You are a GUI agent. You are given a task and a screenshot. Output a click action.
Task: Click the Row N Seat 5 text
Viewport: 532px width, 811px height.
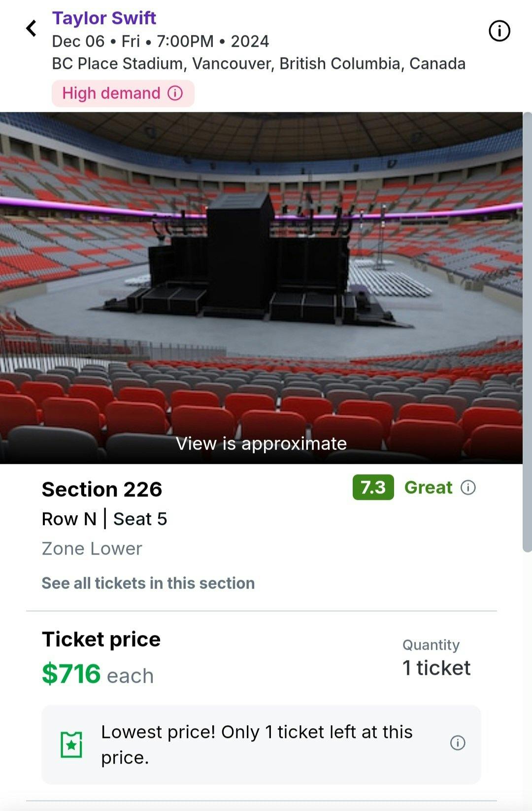104,519
